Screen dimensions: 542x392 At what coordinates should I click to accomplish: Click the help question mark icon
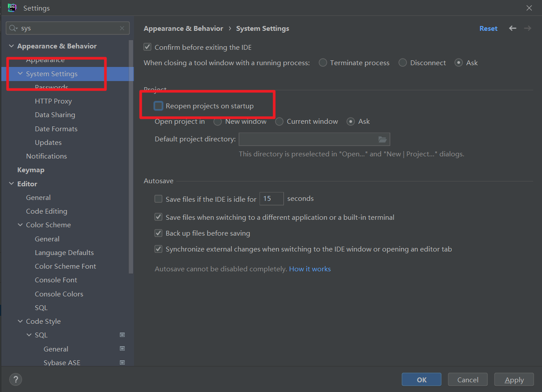(15, 379)
